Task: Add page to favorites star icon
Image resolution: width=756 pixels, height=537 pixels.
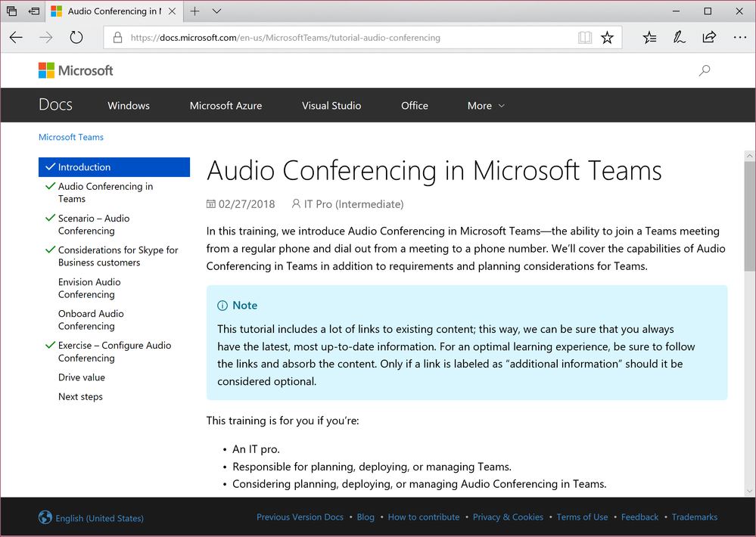Action: pyautogui.click(x=607, y=38)
